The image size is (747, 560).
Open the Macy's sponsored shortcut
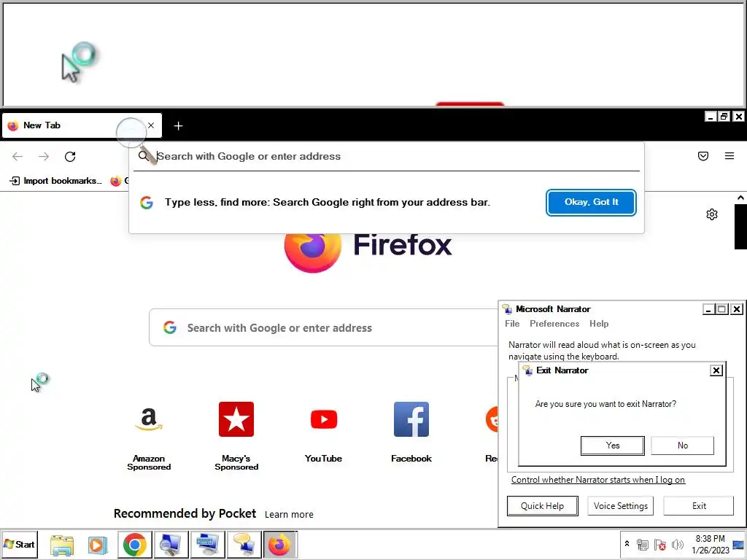pyautogui.click(x=236, y=436)
